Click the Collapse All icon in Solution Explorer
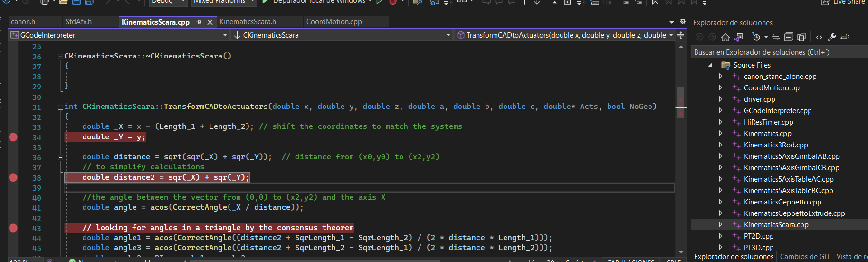 click(789, 37)
